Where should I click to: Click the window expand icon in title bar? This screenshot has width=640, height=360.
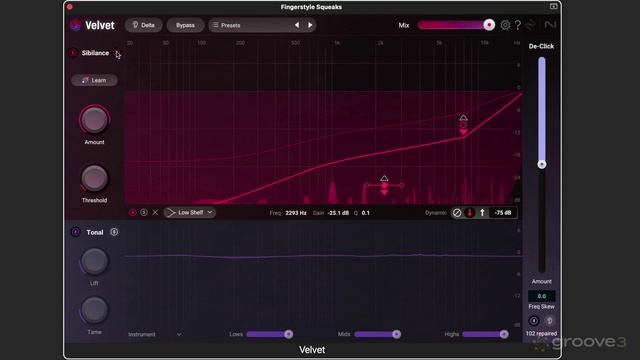[x=553, y=6]
